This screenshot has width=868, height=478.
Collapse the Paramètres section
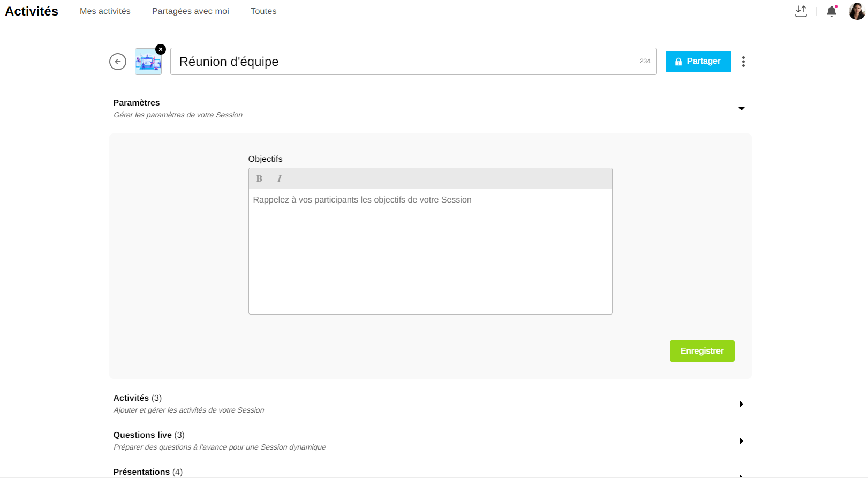click(x=742, y=109)
